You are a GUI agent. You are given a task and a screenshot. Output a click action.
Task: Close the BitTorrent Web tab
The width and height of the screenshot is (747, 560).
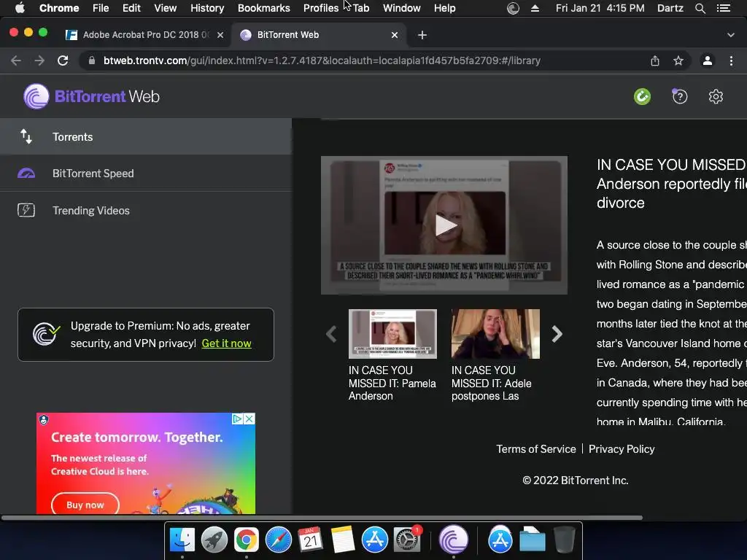point(395,35)
